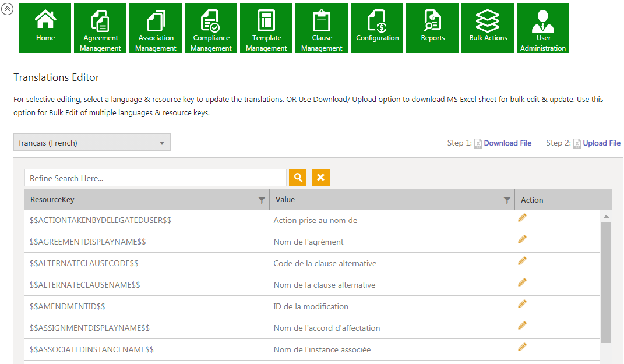
Task: Edit the $$ACTIONTAKENBYDELEGATEDUSER$$ translation pencil icon
Action: (x=522, y=218)
